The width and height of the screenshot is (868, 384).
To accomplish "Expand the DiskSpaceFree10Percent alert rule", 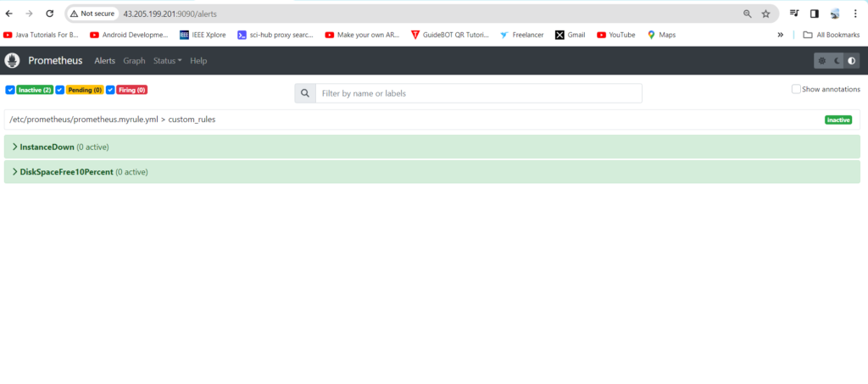I will click(431, 171).
